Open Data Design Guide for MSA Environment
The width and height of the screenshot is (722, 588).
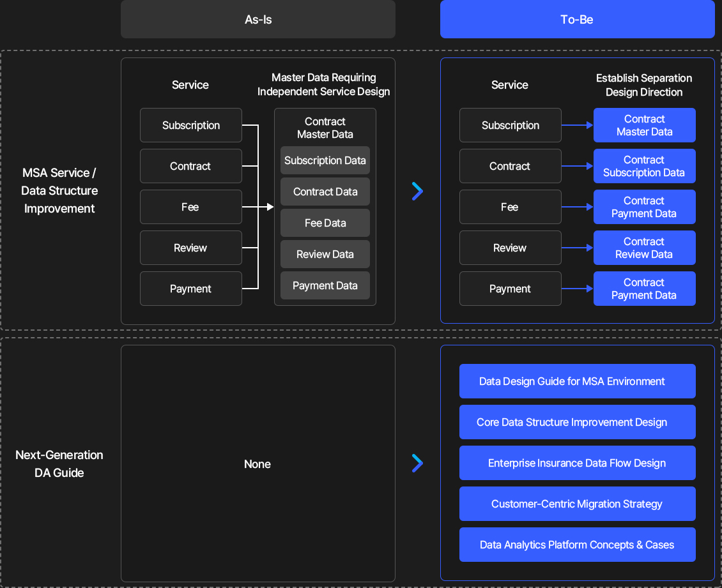[578, 381]
